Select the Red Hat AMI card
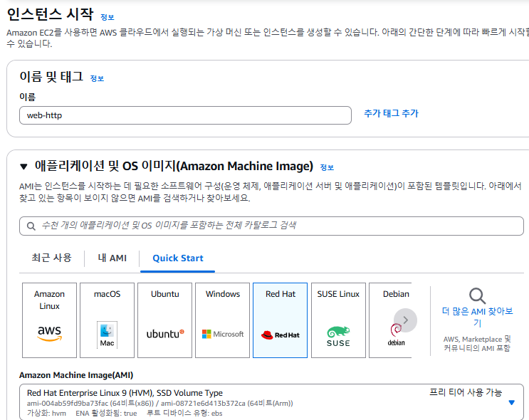 (280, 320)
